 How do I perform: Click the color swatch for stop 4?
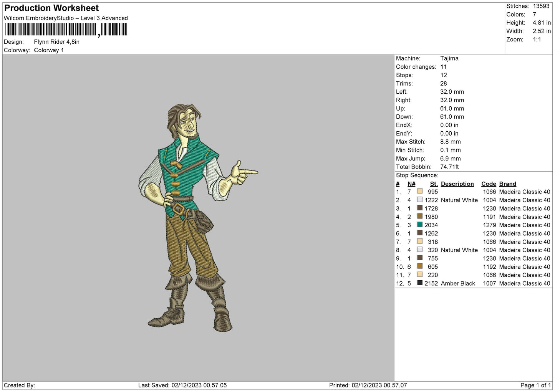[x=420, y=216]
